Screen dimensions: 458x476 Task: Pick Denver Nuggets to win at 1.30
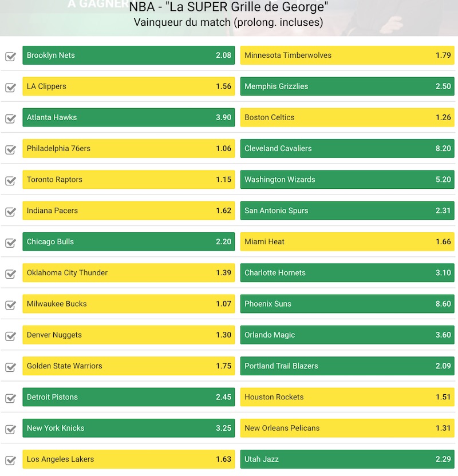(x=128, y=335)
